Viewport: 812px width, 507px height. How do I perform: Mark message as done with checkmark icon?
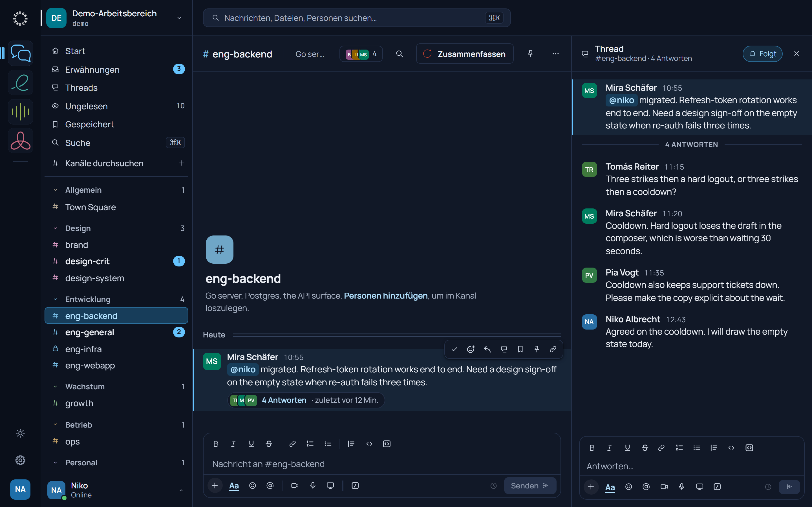pyautogui.click(x=454, y=349)
